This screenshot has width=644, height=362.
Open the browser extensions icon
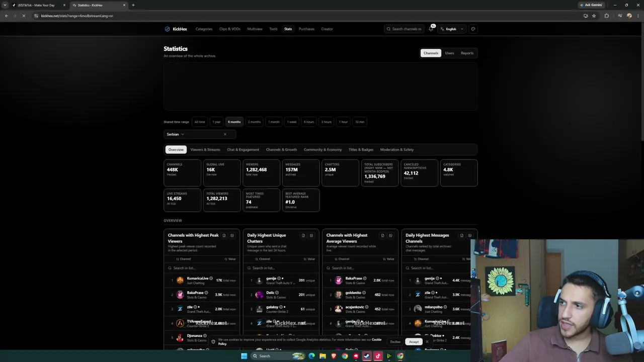pyautogui.click(x=606, y=16)
